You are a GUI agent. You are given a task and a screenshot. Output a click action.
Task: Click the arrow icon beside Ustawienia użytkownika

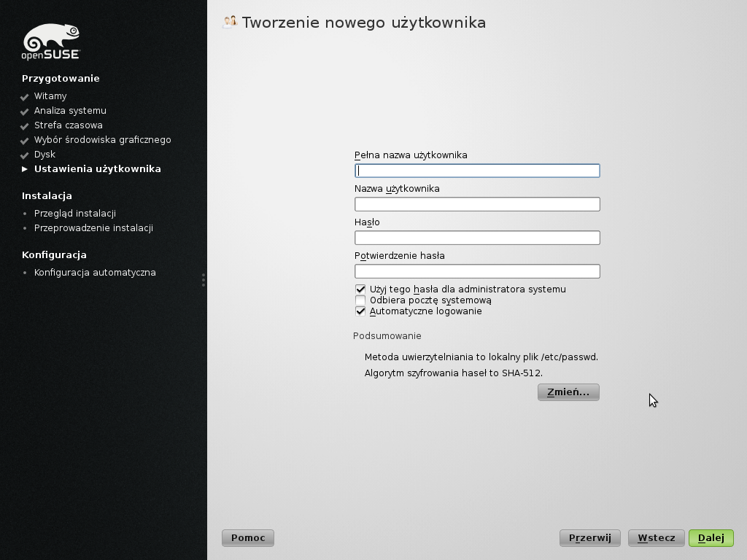25,169
